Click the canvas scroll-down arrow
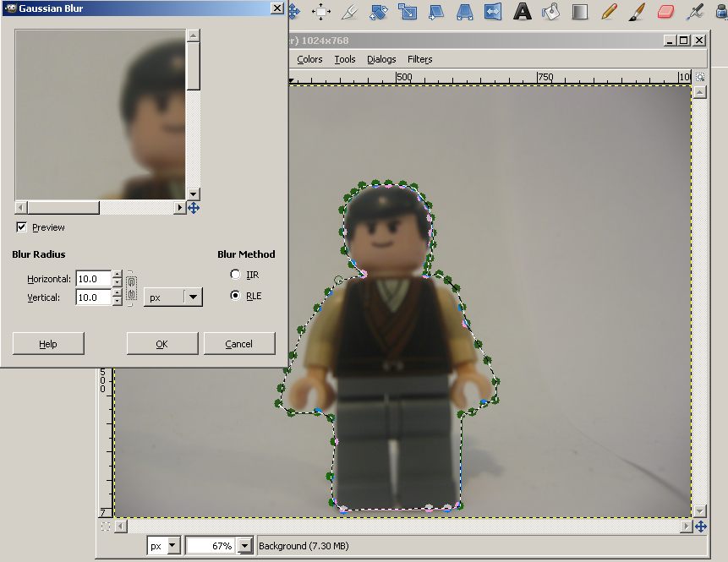 coord(700,511)
